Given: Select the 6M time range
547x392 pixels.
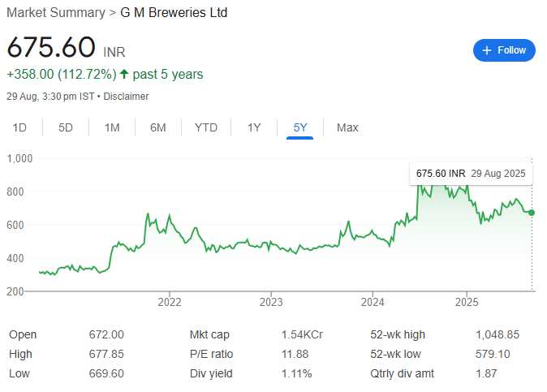Looking at the screenshot, I should pyautogui.click(x=158, y=127).
